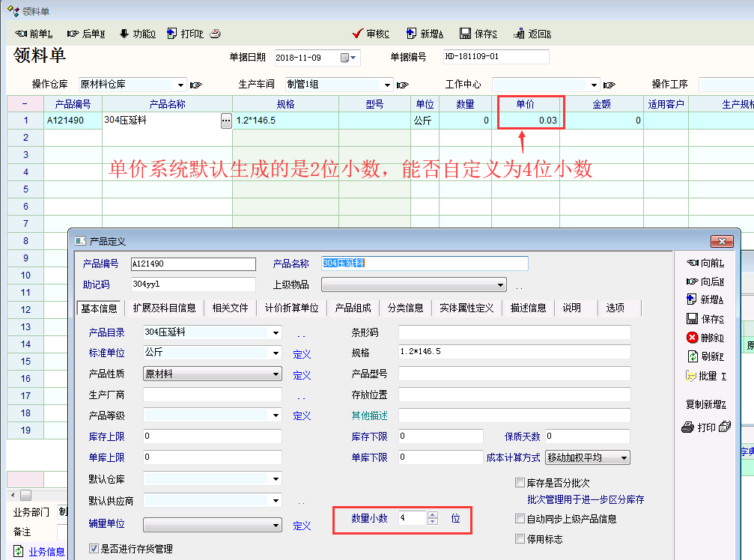Click the 审核 checkmark icon in toolbar

(357, 34)
